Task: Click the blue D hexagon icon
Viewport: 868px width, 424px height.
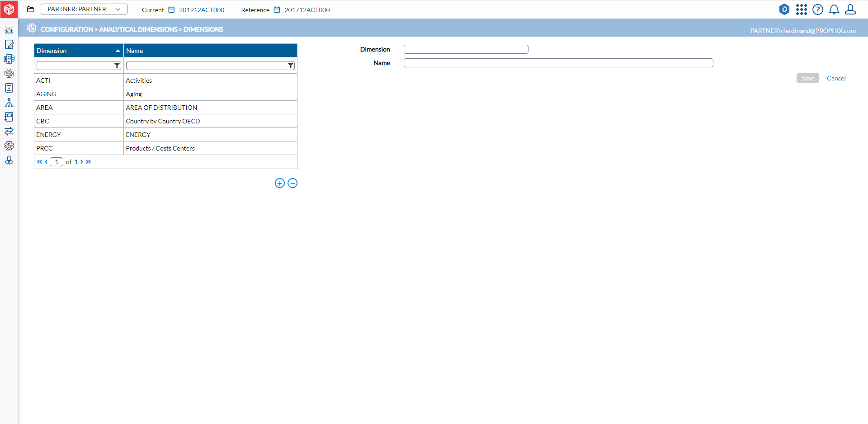Action: pos(784,9)
